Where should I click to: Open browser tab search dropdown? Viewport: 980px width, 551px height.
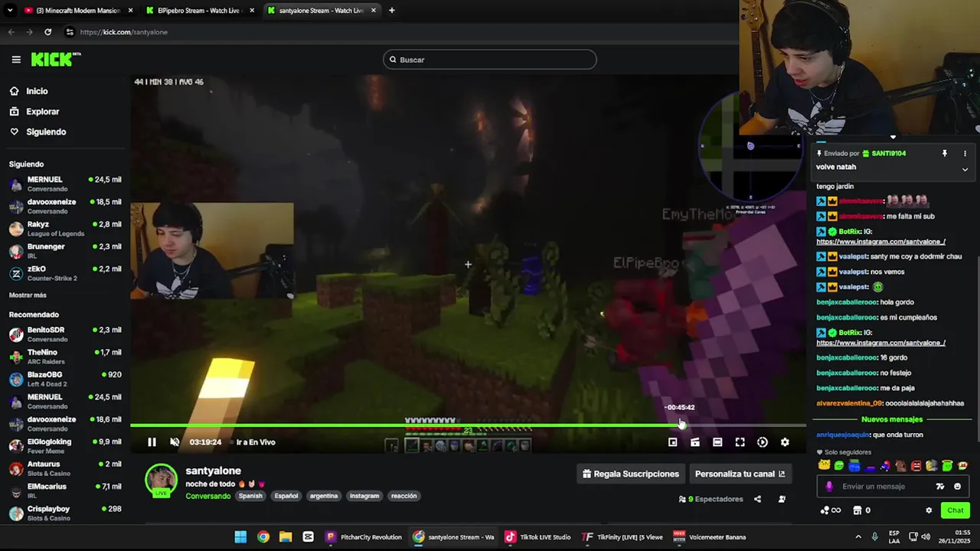point(9,11)
